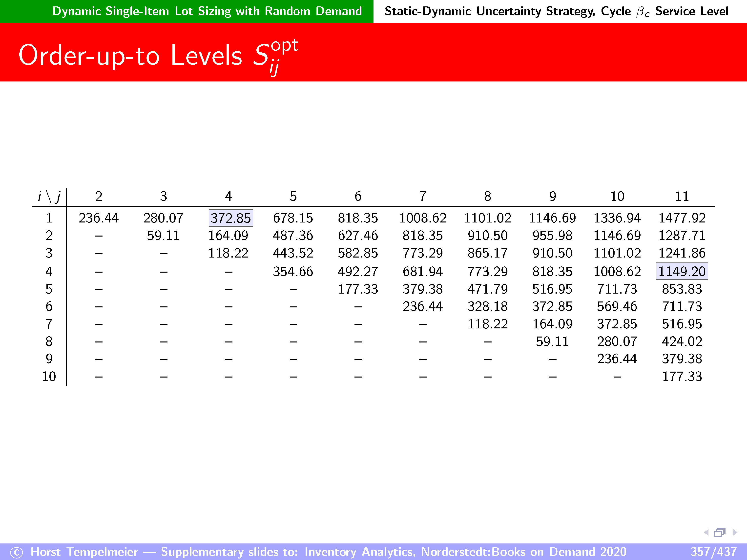Select highlighted cell 1149.20 in row 4

(x=682, y=271)
